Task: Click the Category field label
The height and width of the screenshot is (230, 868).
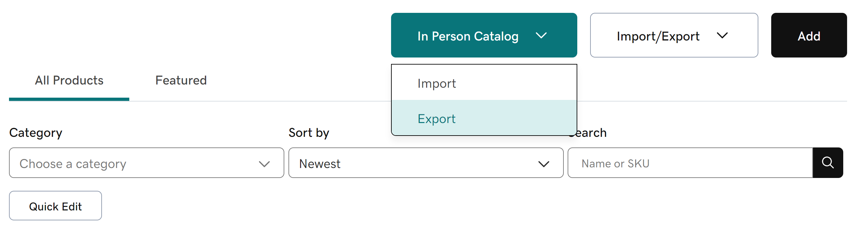Action: [36, 133]
